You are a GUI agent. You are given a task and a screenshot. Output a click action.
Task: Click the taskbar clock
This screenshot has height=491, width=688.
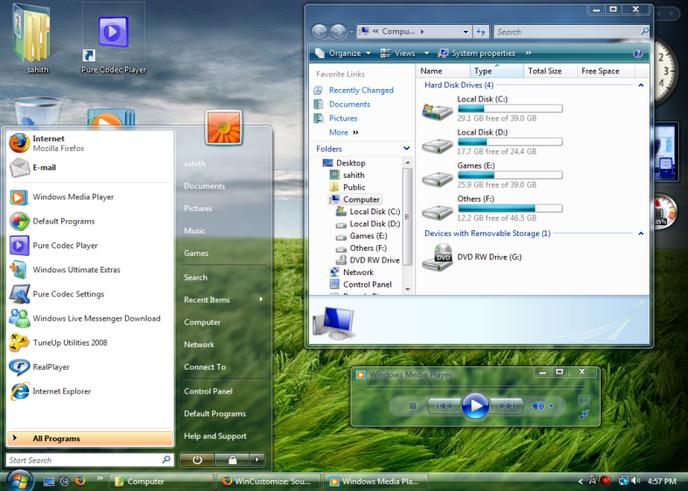click(x=662, y=481)
